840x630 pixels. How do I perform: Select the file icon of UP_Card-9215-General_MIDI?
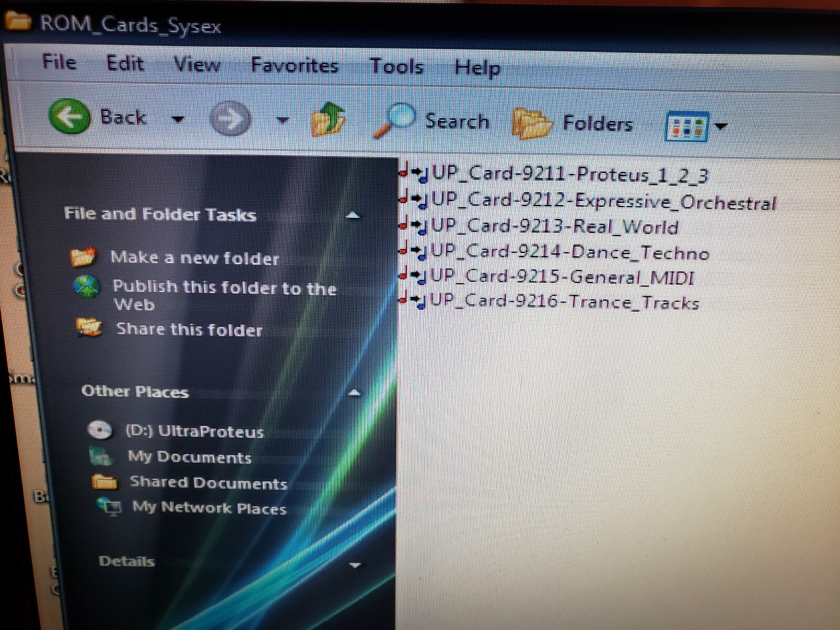tap(413, 275)
